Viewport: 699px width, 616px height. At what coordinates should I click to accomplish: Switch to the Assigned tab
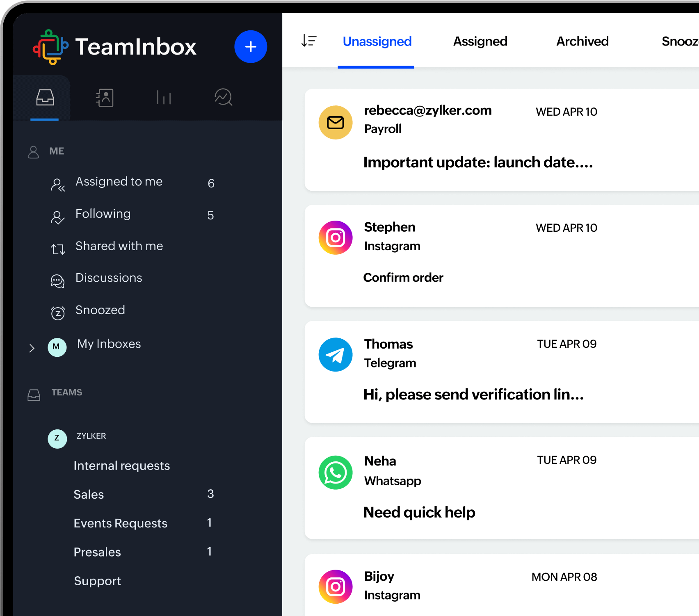point(480,41)
